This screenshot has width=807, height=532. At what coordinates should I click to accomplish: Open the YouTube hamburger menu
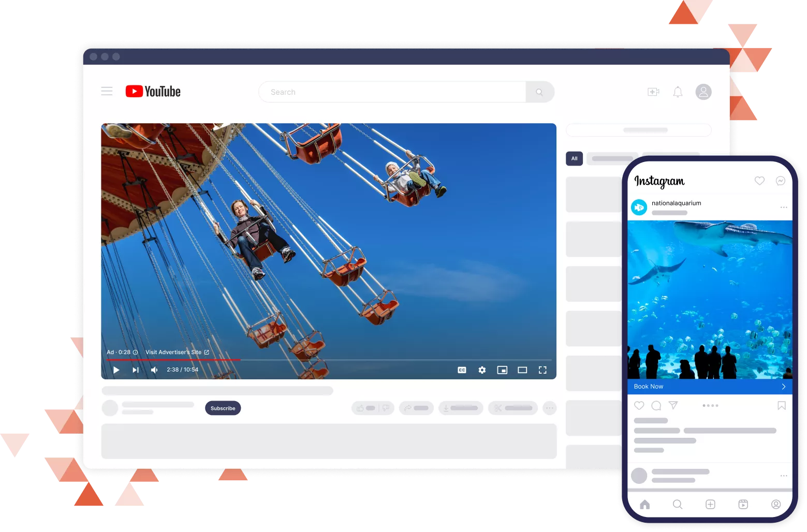pyautogui.click(x=107, y=91)
